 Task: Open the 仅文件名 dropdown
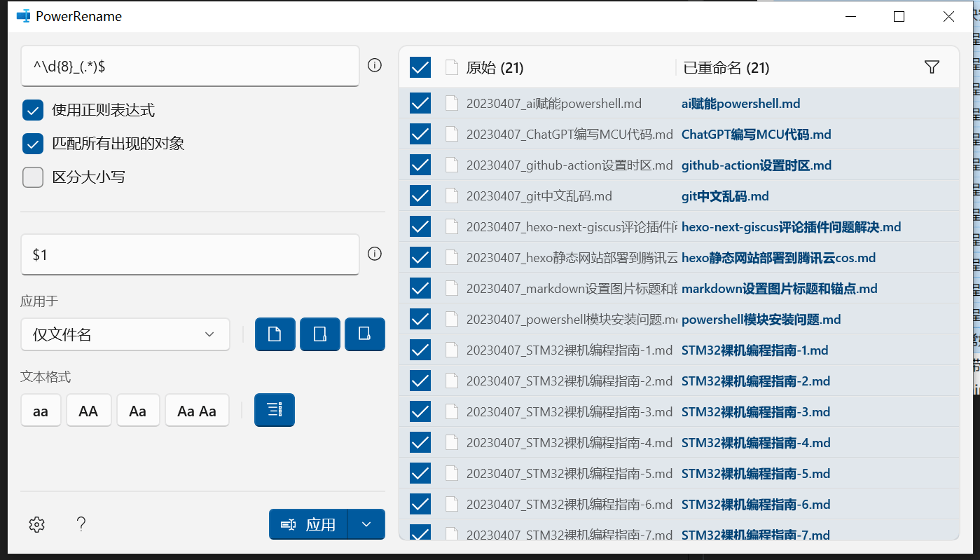(x=125, y=334)
